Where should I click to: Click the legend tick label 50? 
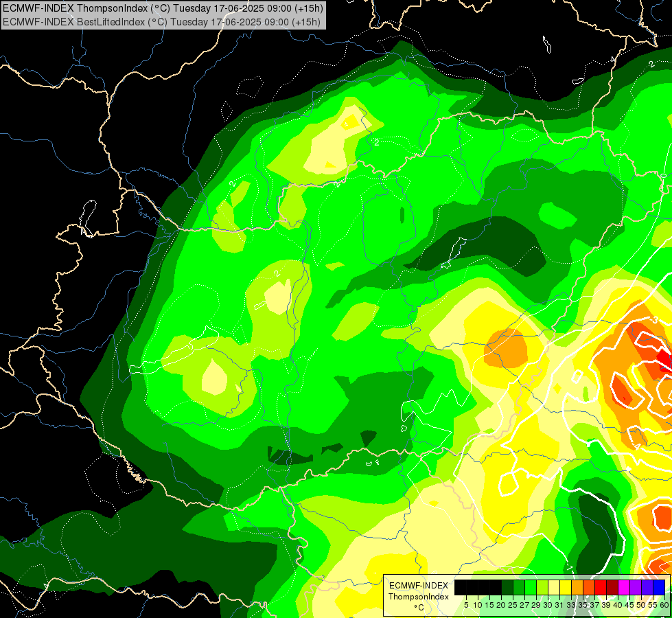pos(641,605)
